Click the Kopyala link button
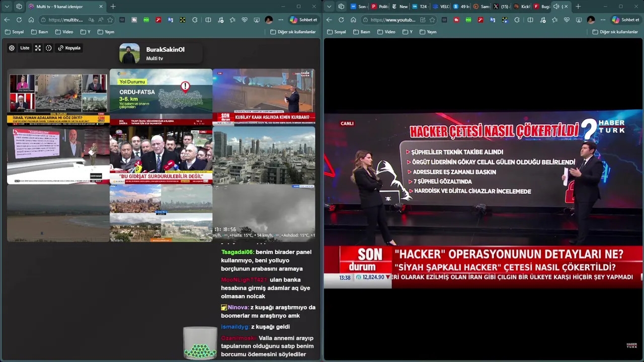Image resolution: width=644 pixels, height=362 pixels. pyautogui.click(x=69, y=48)
